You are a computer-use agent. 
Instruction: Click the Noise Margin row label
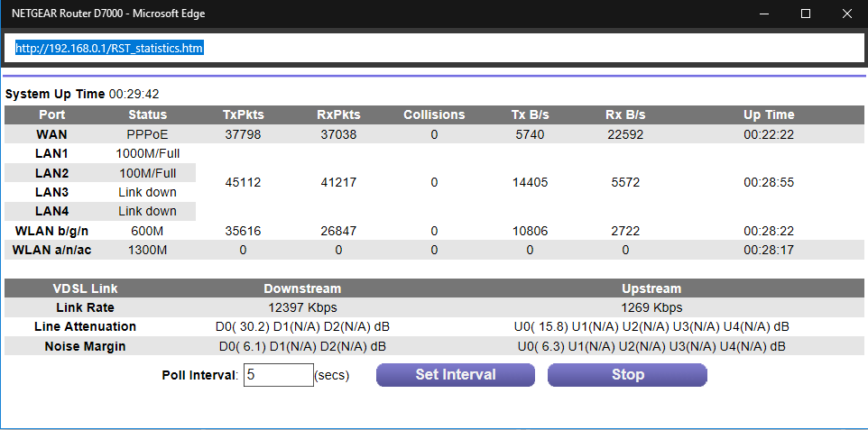tap(85, 346)
